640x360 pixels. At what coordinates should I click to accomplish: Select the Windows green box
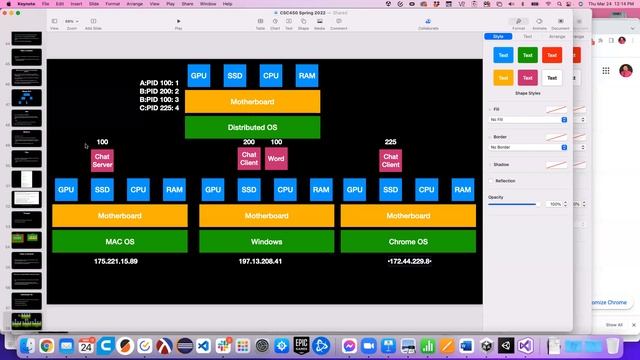point(267,242)
